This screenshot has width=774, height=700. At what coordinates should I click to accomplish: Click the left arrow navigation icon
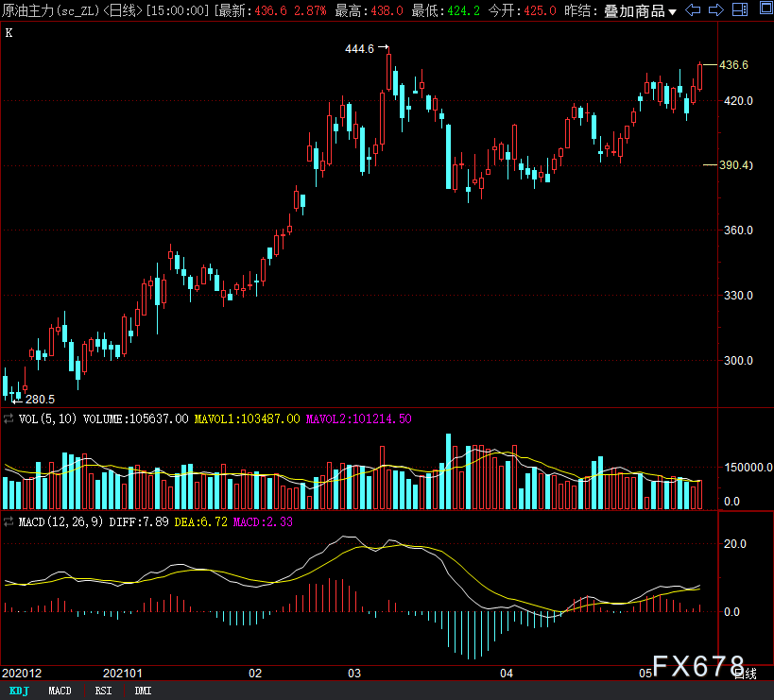(694, 10)
